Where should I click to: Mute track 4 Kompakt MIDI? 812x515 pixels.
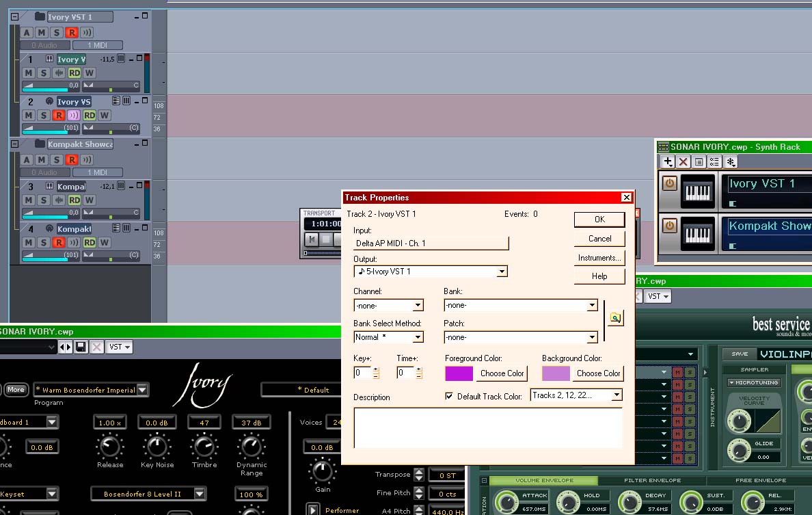pos(29,243)
